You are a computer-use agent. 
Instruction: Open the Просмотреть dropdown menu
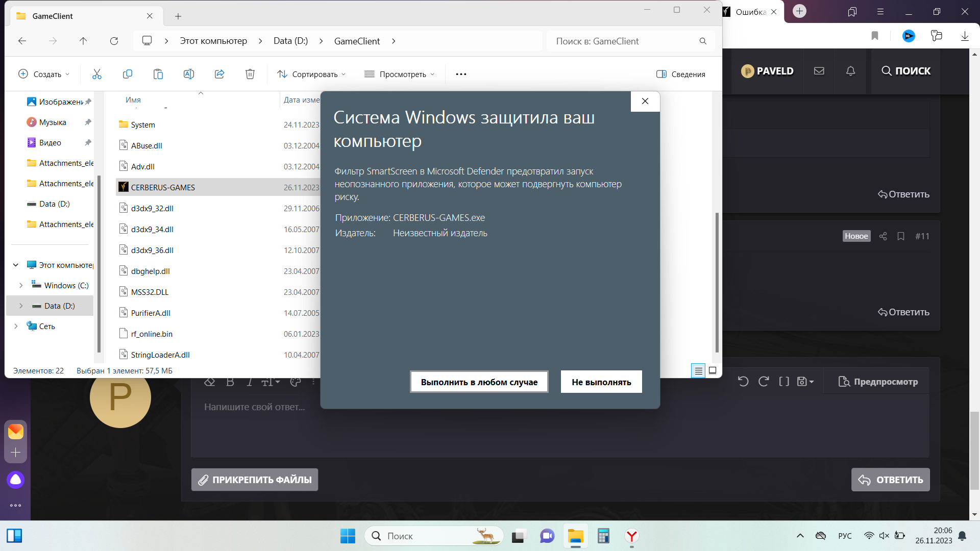[x=400, y=74]
